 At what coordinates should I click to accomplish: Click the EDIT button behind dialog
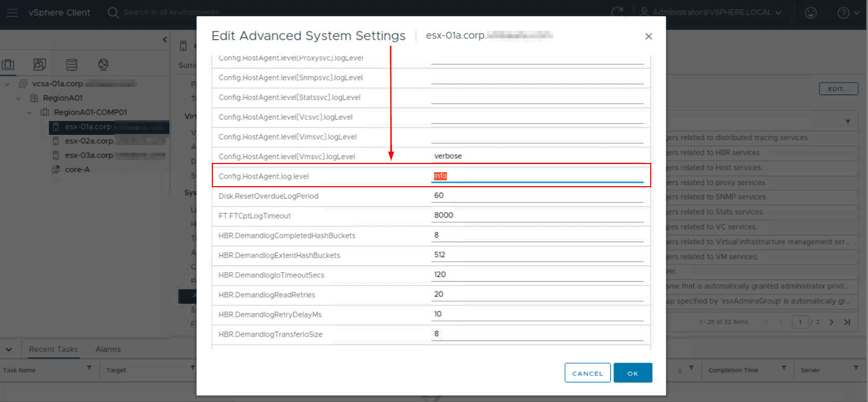point(839,89)
